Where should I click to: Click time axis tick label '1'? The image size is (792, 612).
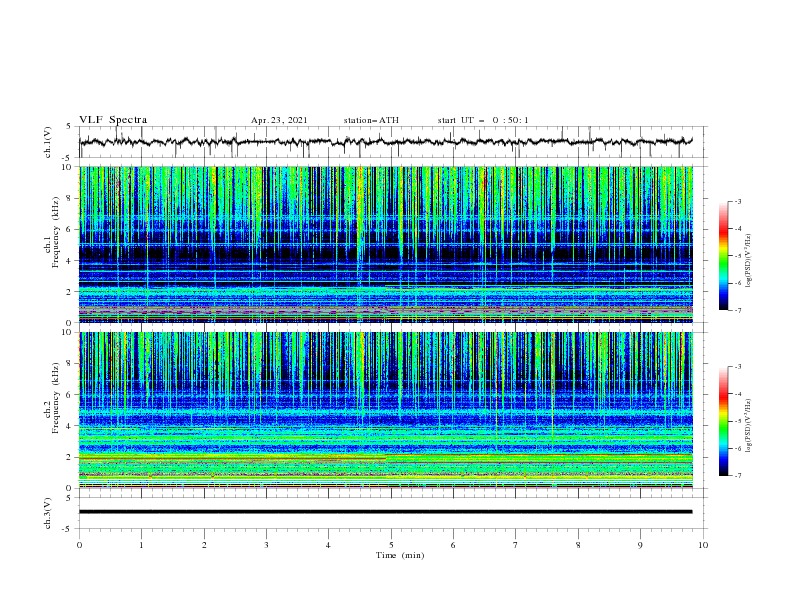pyautogui.click(x=141, y=545)
